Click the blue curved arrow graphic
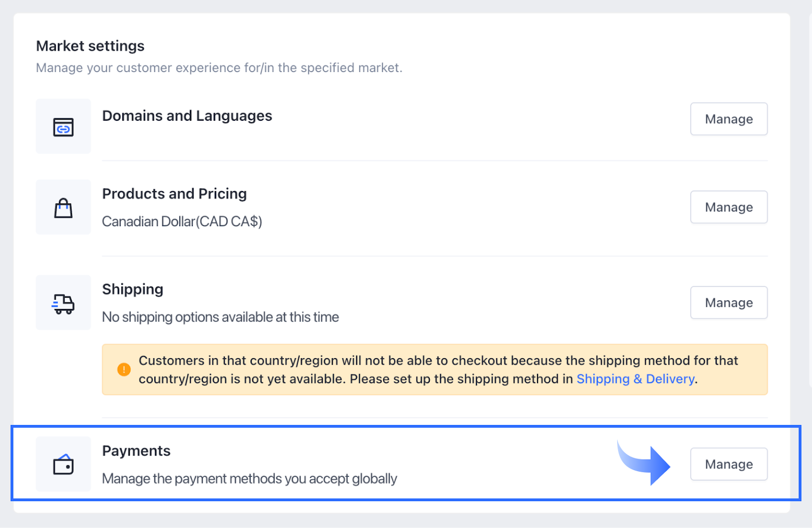Image resolution: width=812 pixels, height=528 pixels. tap(644, 463)
